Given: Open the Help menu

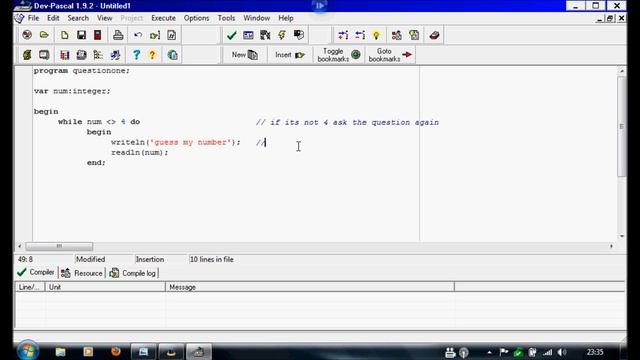Looking at the screenshot, I should coord(286,18).
